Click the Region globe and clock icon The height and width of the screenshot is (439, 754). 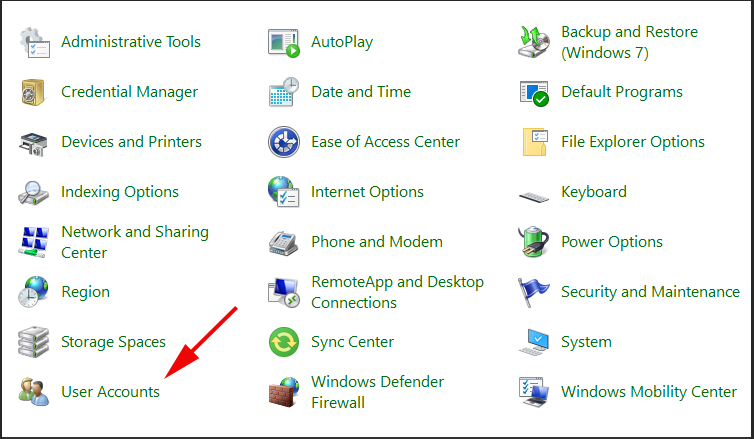pos(33,292)
